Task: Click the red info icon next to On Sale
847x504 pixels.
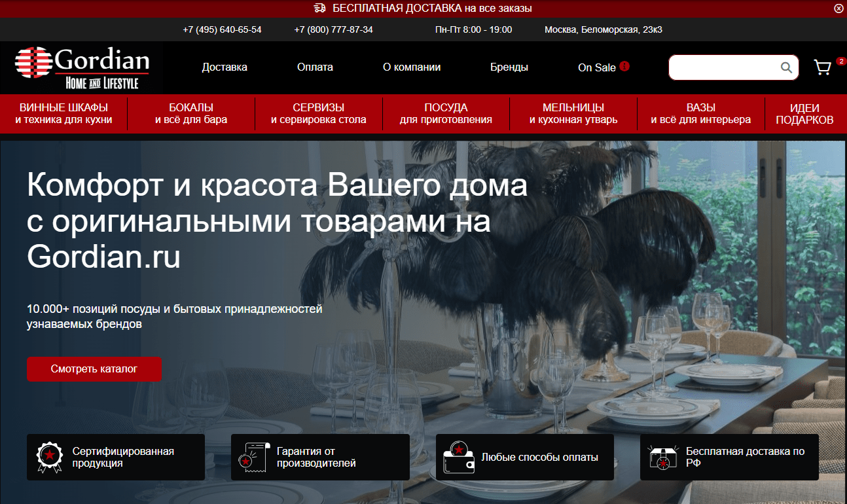Action: pyautogui.click(x=624, y=66)
